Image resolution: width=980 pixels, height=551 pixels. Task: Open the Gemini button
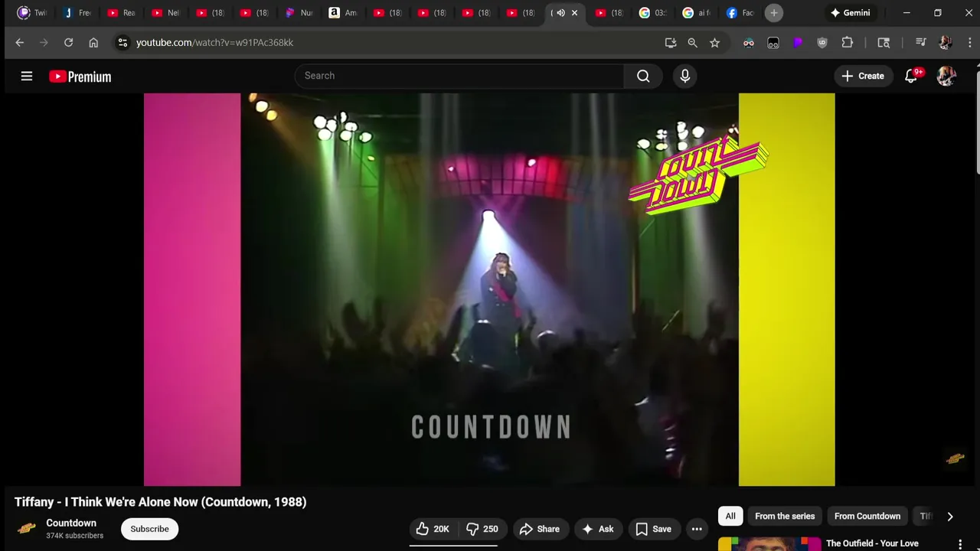[850, 13]
